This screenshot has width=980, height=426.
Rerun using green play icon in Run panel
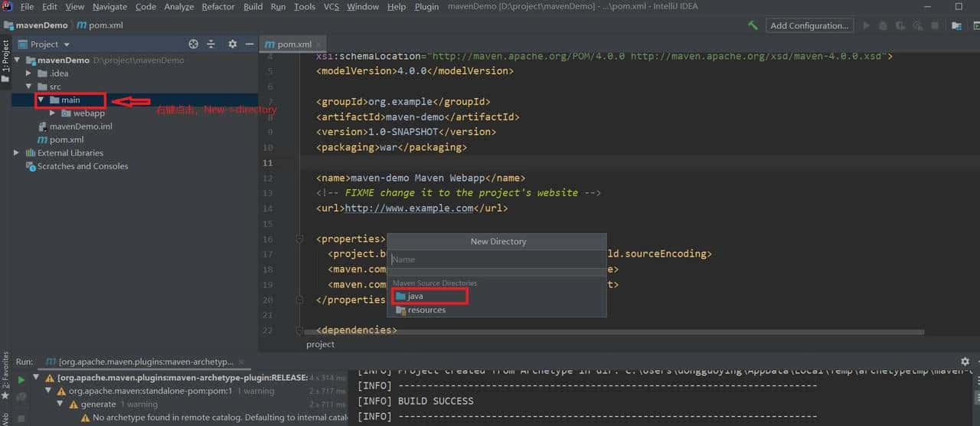pos(21,379)
